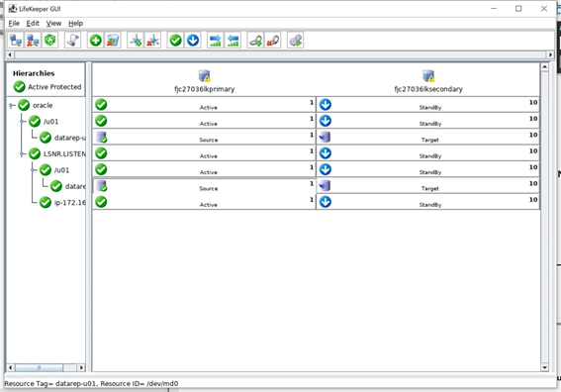Click the Disconnect from server toolbar icon
Viewport: 561px width, 392px height.
(x=33, y=41)
